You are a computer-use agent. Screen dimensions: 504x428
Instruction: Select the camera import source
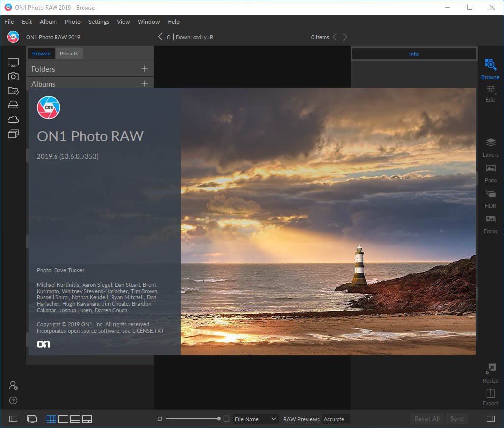pos(13,76)
